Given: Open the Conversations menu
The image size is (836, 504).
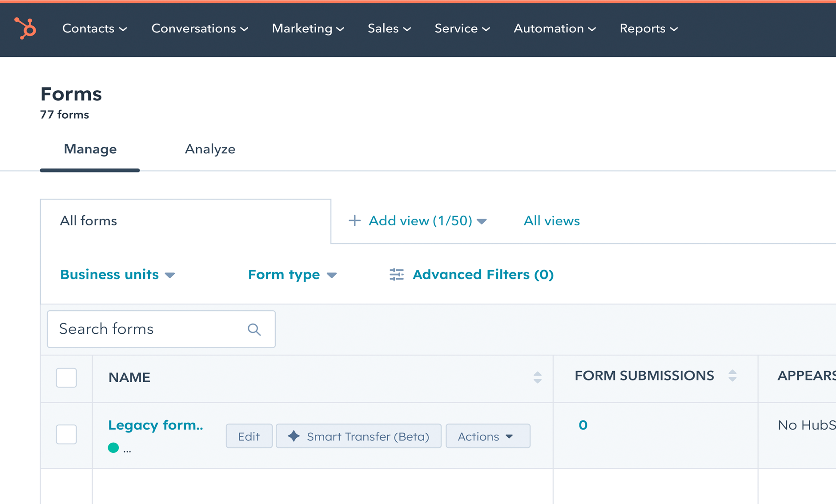Looking at the screenshot, I should click(200, 28).
